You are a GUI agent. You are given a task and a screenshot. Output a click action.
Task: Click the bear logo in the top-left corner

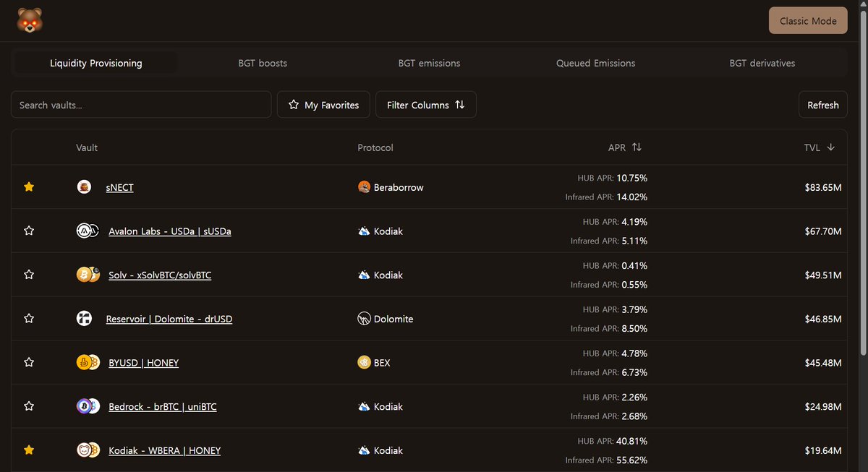tap(29, 20)
